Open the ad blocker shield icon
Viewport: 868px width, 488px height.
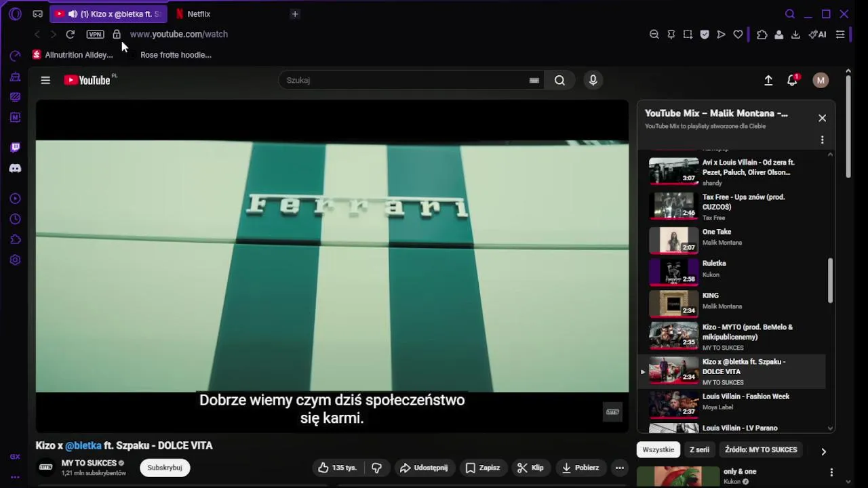[x=705, y=34]
